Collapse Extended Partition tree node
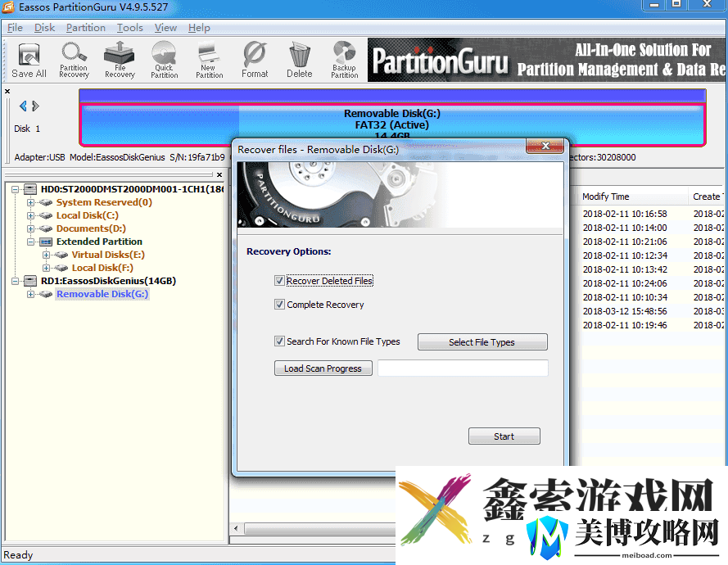The width and height of the screenshot is (728, 565). [30, 242]
